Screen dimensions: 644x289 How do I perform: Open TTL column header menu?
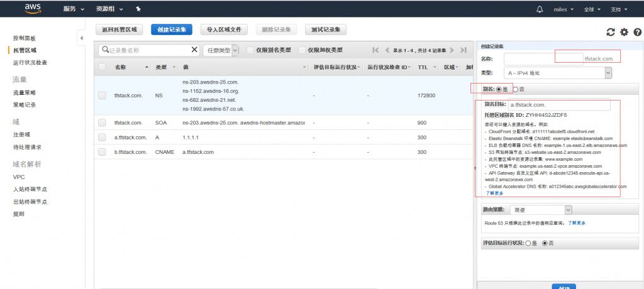(435, 67)
